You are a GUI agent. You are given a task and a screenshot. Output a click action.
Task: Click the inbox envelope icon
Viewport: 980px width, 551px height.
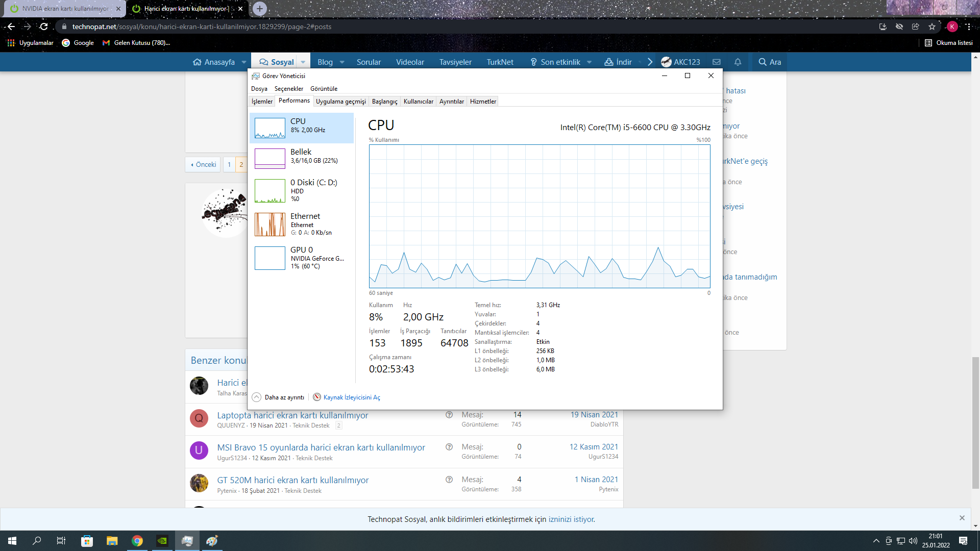(x=717, y=62)
